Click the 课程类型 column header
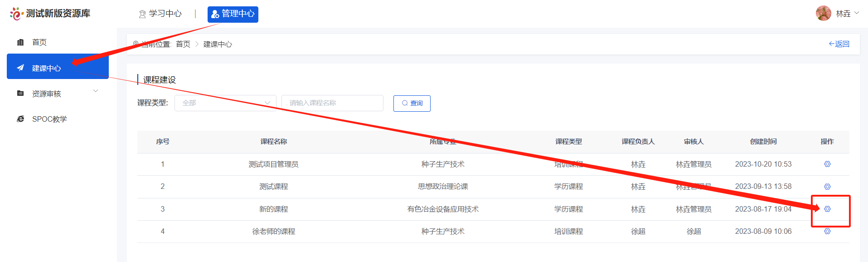 [569, 142]
